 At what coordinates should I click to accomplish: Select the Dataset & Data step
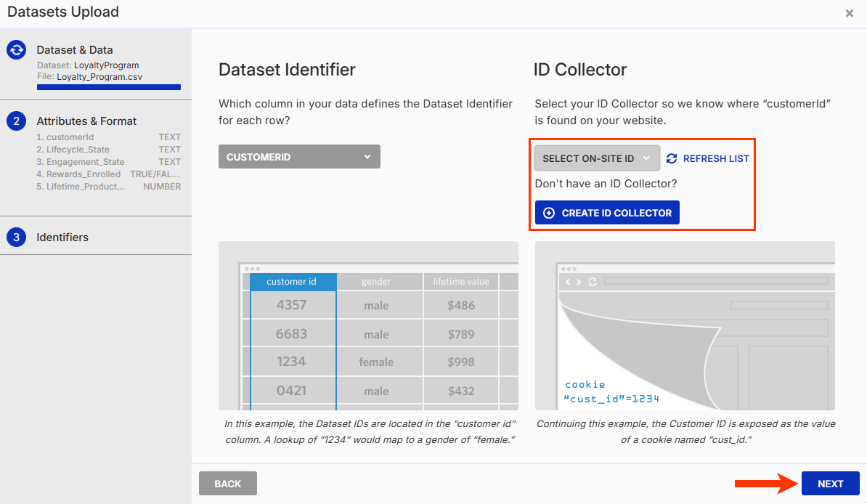pos(75,50)
